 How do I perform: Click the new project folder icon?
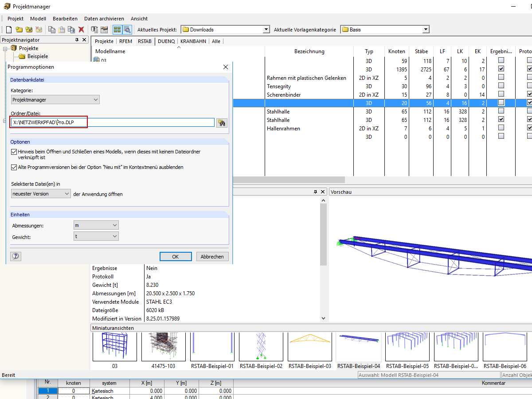[19, 30]
